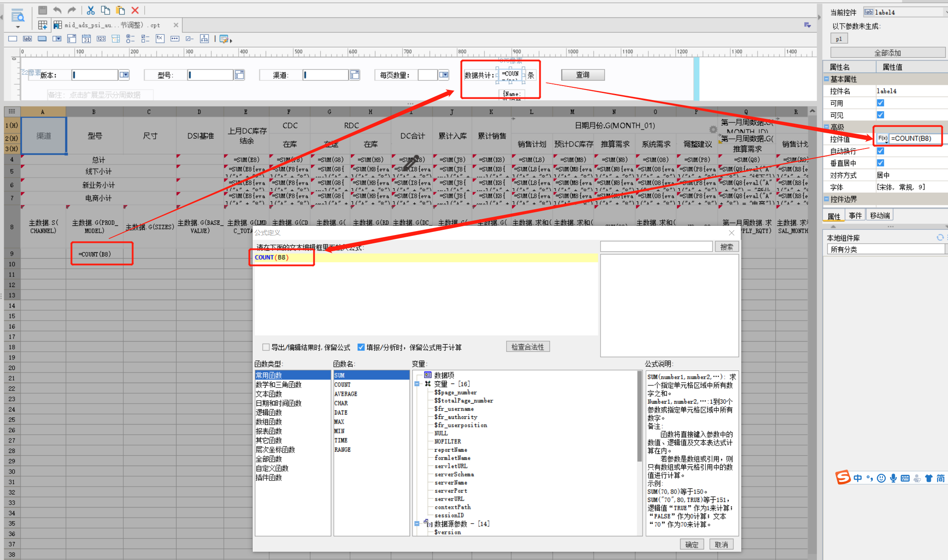Image resolution: width=948 pixels, height=560 pixels.
Task: Open the F(x) value type dropdown
Action: tap(883, 138)
